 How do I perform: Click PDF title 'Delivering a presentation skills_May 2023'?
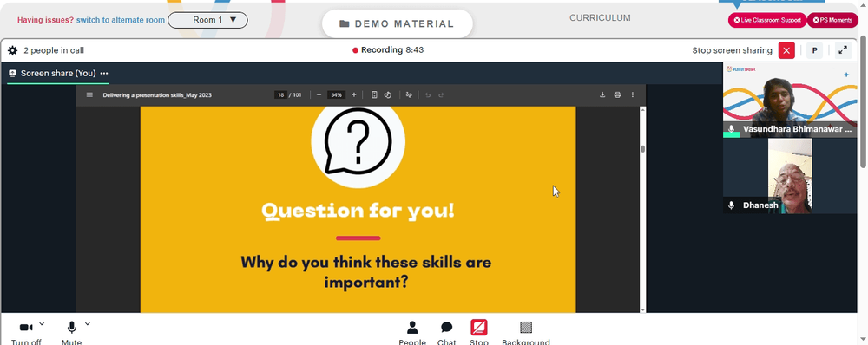click(x=157, y=95)
